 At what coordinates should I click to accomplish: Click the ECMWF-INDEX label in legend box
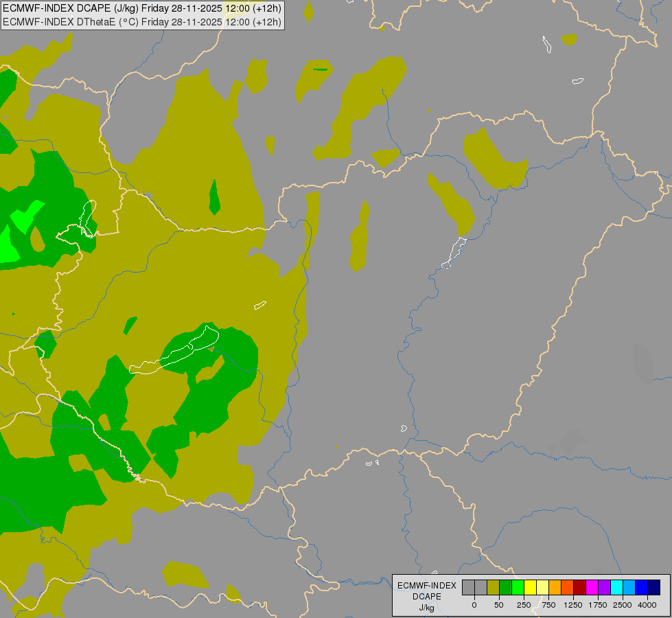(427, 586)
